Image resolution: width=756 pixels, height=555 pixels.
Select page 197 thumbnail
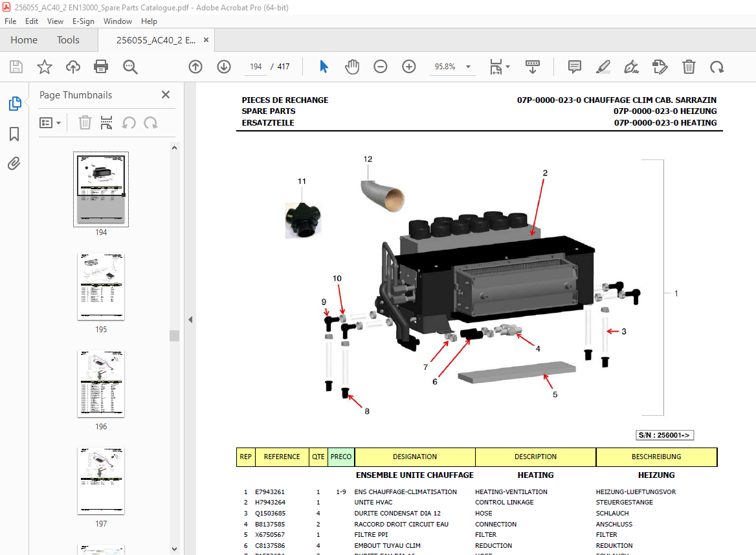[x=101, y=481]
